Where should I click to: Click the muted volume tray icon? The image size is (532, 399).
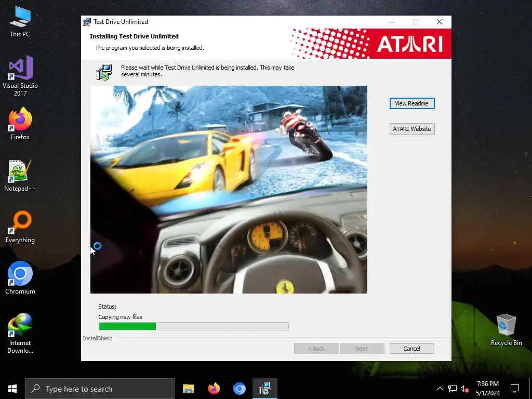tap(464, 389)
